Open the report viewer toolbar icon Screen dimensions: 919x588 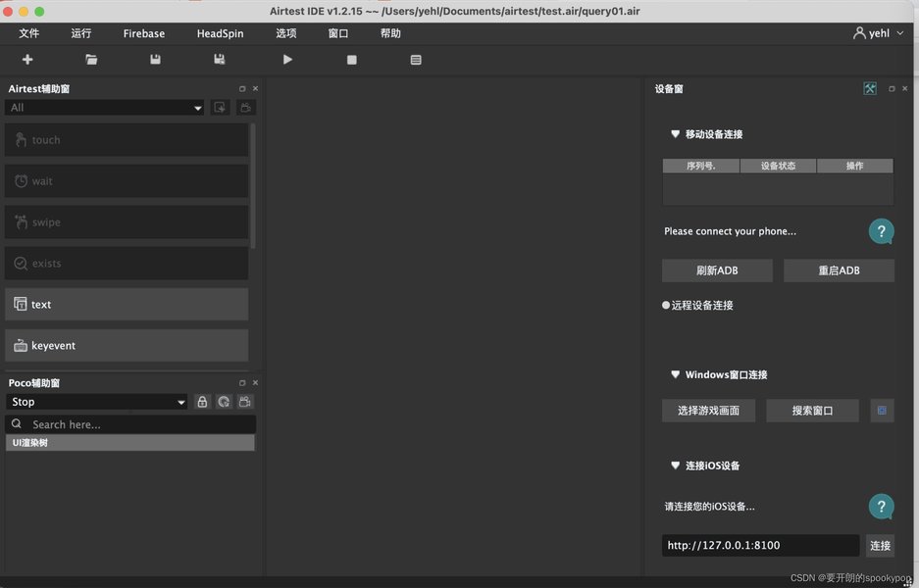(416, 60)
